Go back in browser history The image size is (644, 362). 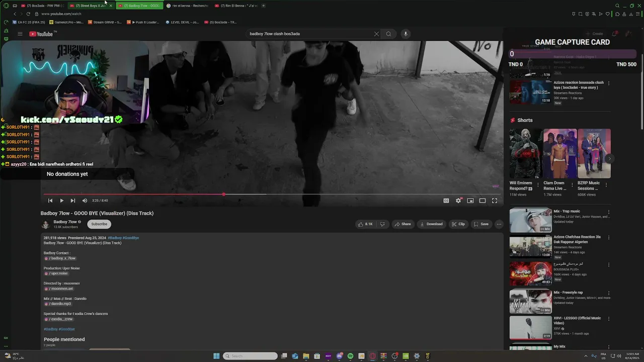click(15, 14)
